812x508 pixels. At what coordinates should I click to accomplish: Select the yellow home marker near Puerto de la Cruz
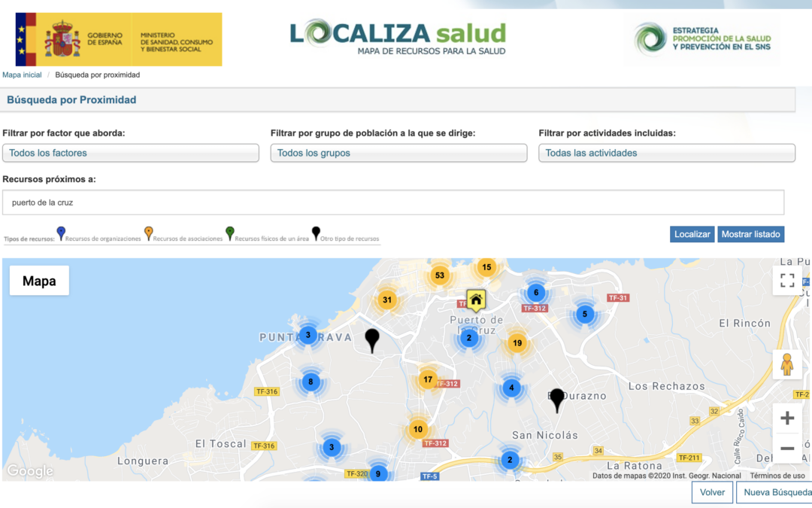pos(477,300)
